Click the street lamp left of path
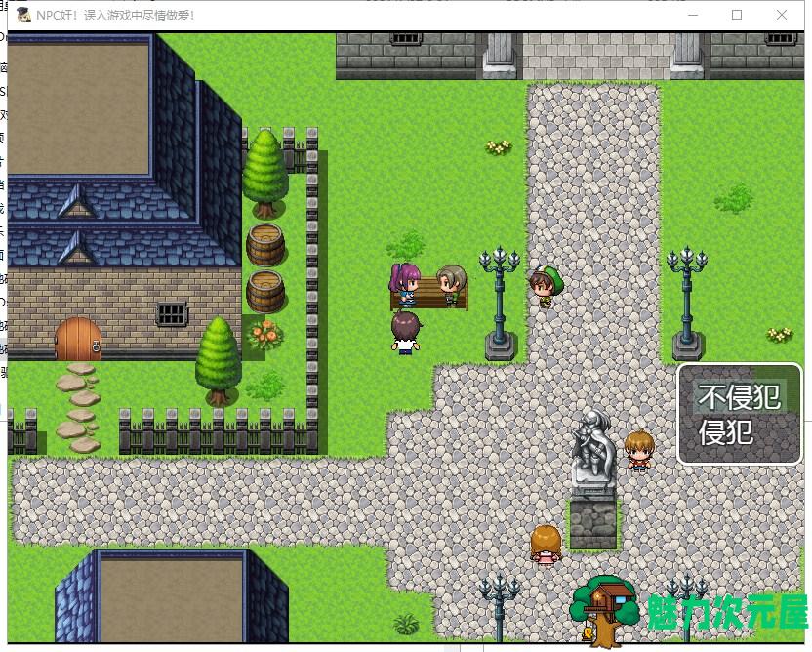 pos(500,304)
